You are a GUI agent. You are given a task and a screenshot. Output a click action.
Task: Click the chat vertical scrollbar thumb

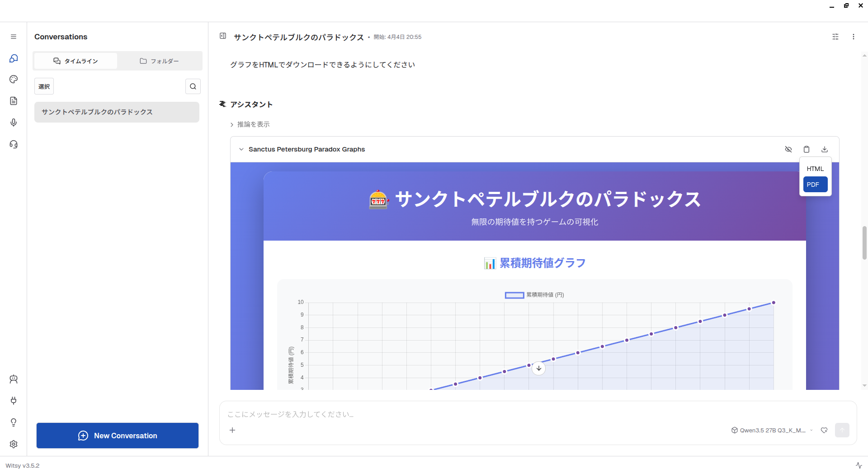(864, 243)
